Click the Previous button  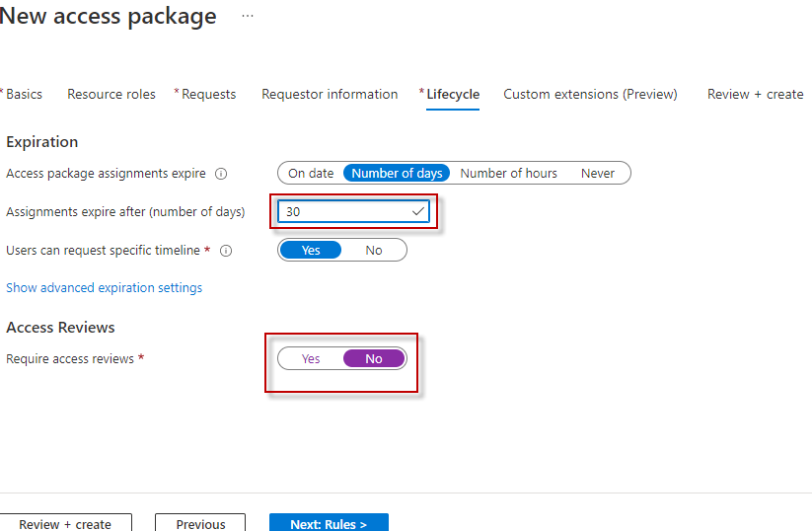click(201, 523)
